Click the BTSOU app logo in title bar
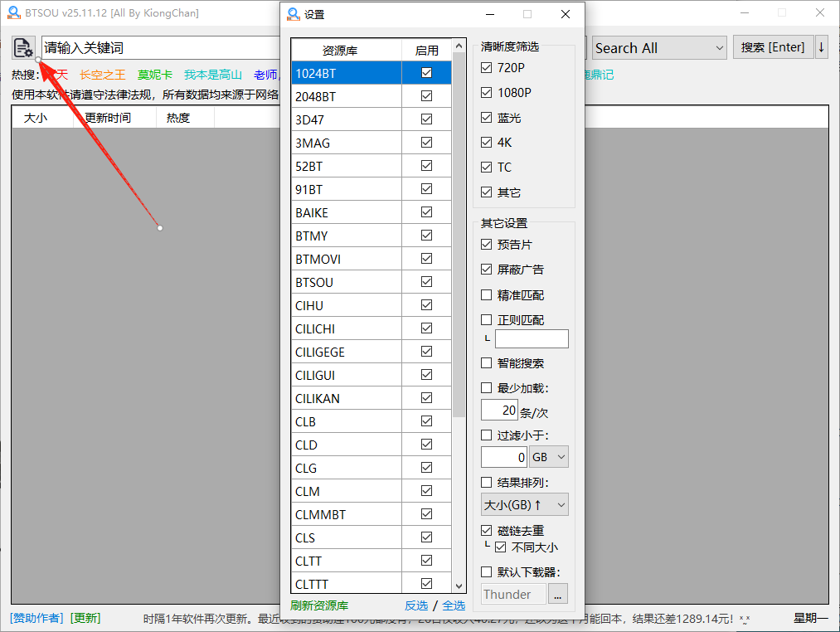This screenshot has width=840, height=632. (x=13, y=13)
